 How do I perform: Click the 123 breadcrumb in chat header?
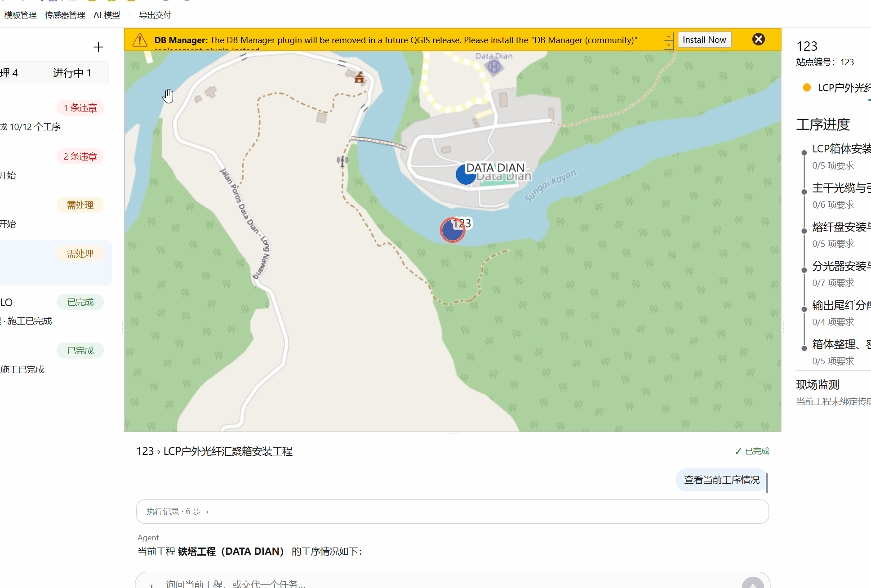tap(145, 451)
